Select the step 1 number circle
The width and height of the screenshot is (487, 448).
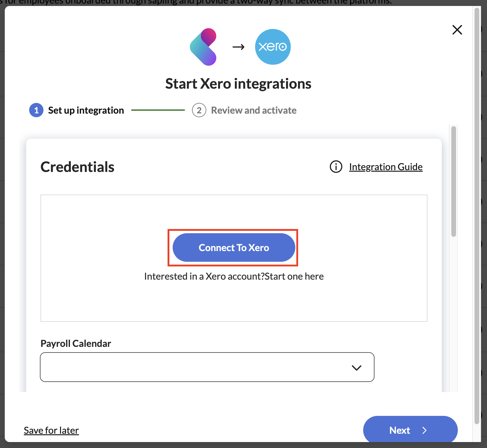36,110
